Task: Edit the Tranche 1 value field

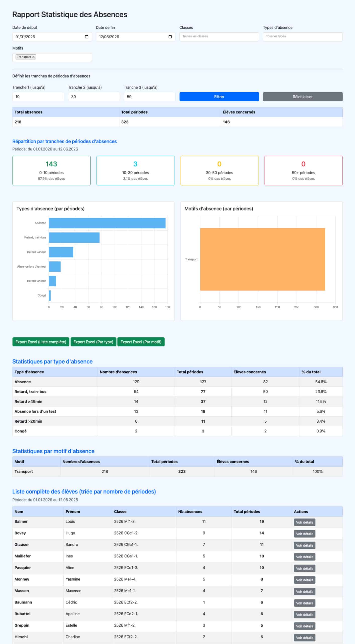Action: 38,97
